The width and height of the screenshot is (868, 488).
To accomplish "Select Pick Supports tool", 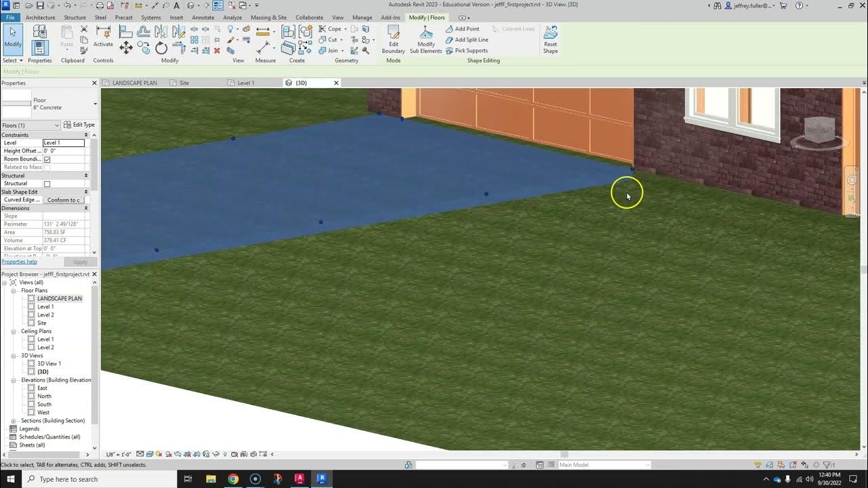I will (467, 51).
